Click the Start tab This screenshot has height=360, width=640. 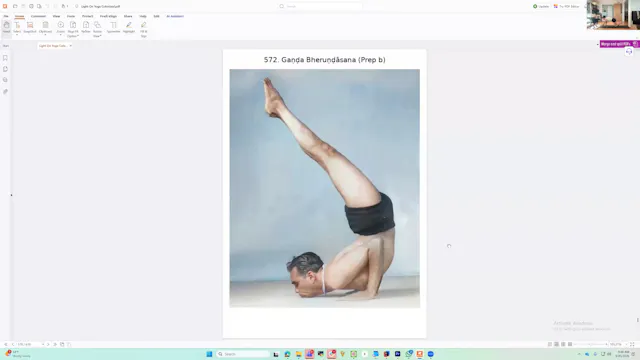(x=6, y=46)
